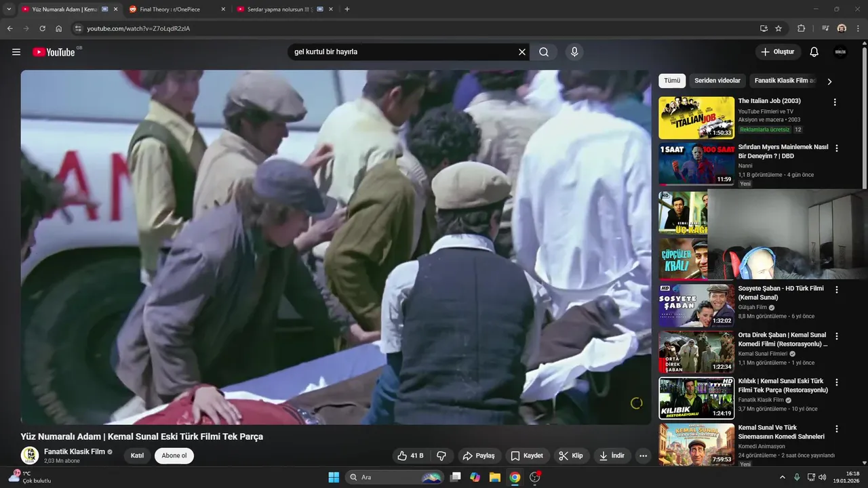
Task: Open File Explorer from taskbar
Action: click(495, 477)
